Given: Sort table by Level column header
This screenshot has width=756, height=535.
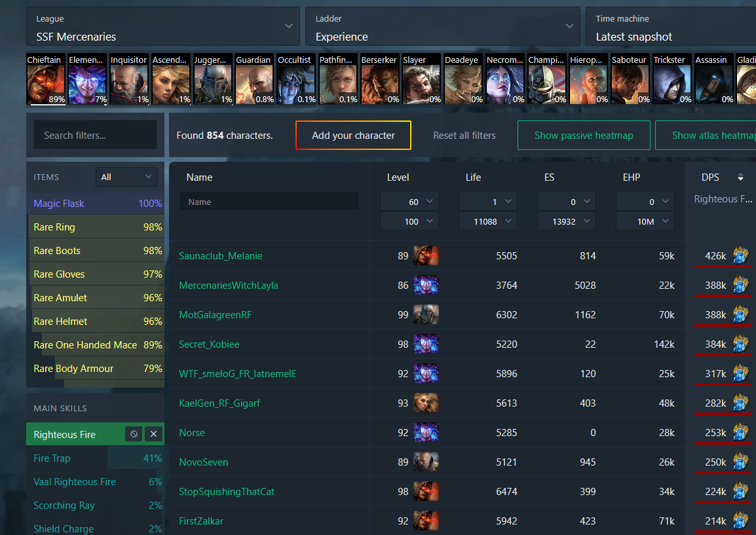Looking at the screenshot, I should point(398,177).
